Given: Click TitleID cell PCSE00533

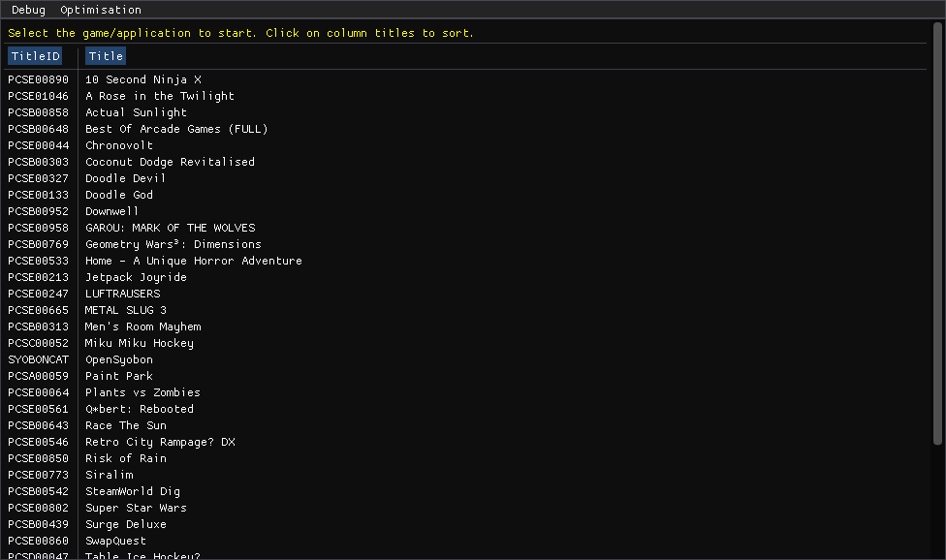Looking at the screenshot, I should coord(39,261).
